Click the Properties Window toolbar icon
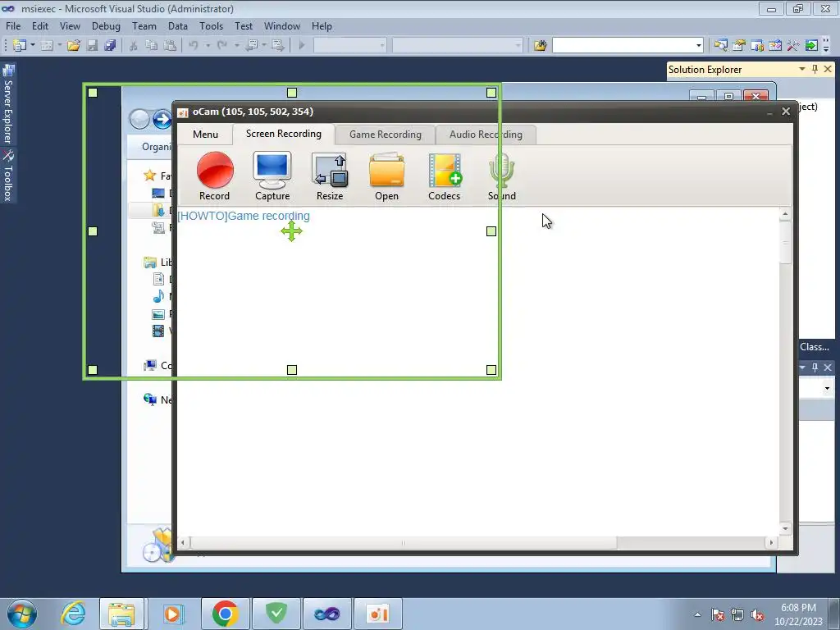The image size is (840, 630). tap(739, 46)
